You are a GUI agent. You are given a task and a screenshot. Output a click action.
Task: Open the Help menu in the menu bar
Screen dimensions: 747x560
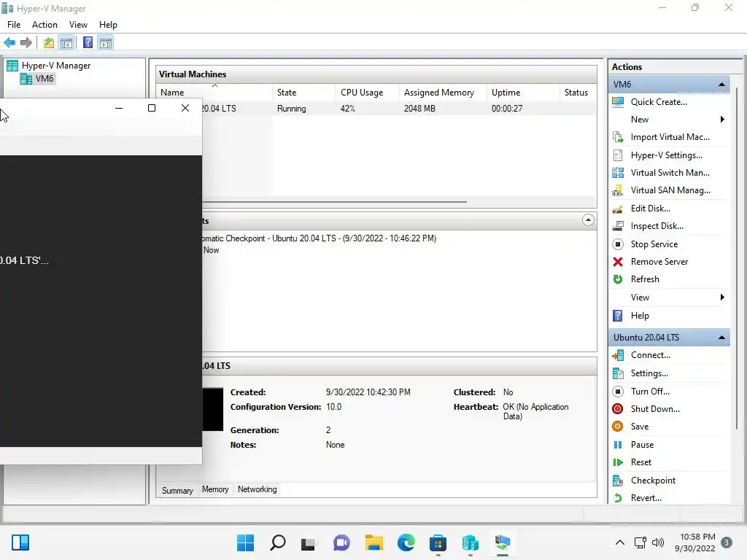(108, 25)
